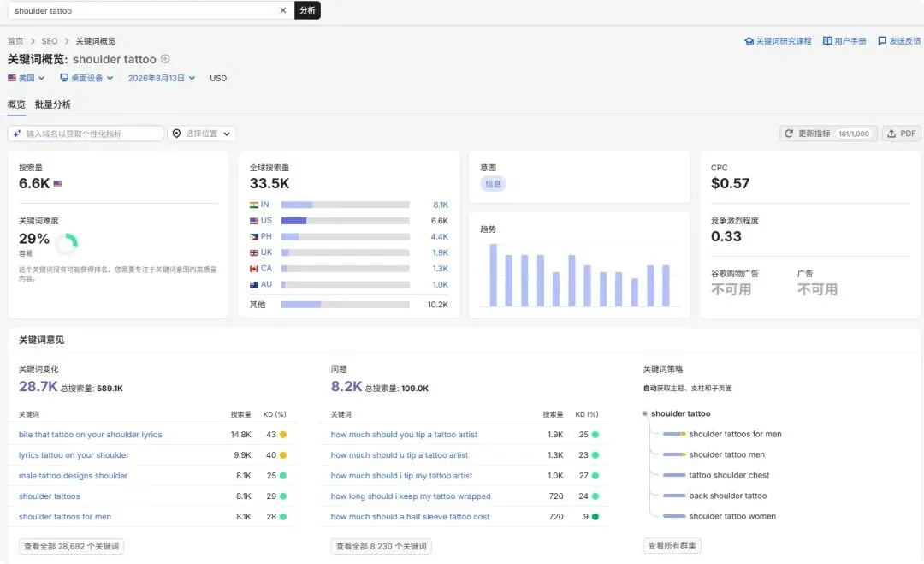Open the 关键词研究课程 course link
The height and width of the screenshot is (564, 924).
[x=778, y=41]
